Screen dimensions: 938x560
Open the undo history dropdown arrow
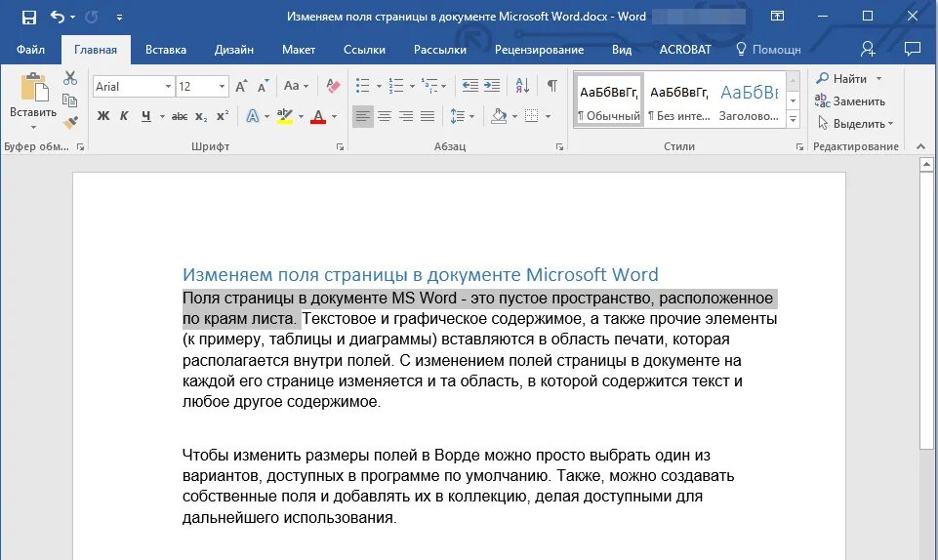tap(73, 18)
